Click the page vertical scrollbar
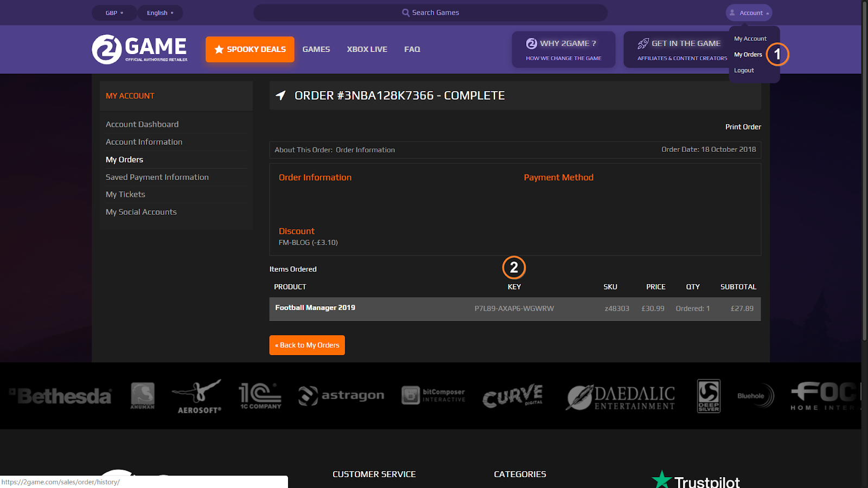868x488 pixels. 865,171
